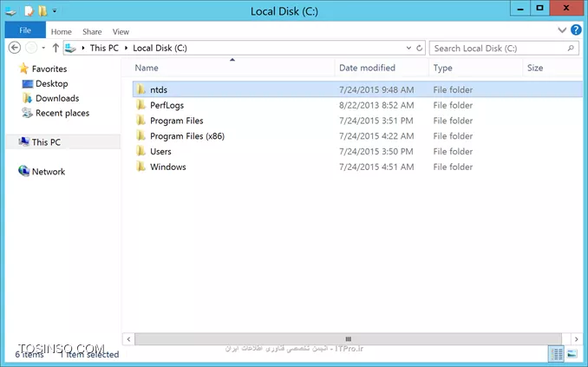Click the horizontal scrollbar left arrow

click(x=128, y=339)
